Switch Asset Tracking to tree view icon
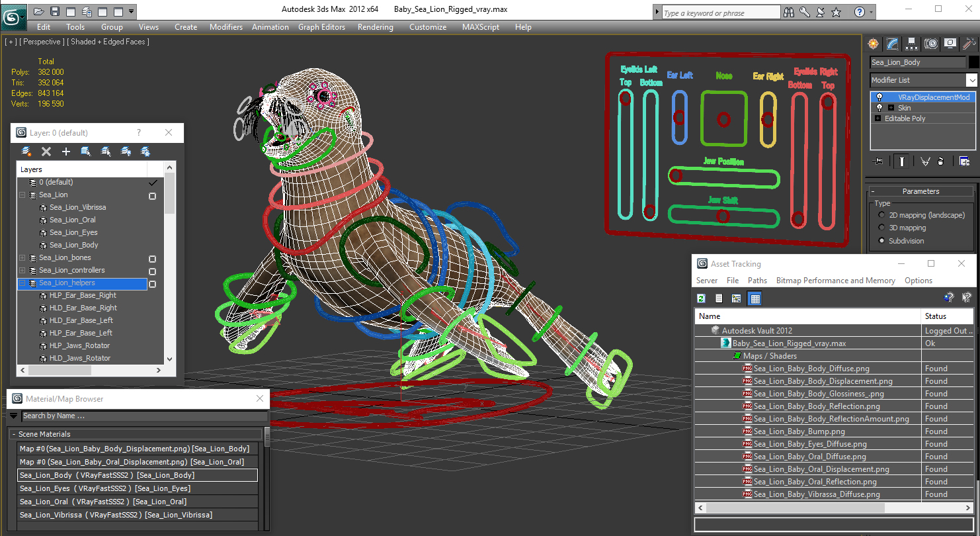The image size is (980, 536). (736, 298)
